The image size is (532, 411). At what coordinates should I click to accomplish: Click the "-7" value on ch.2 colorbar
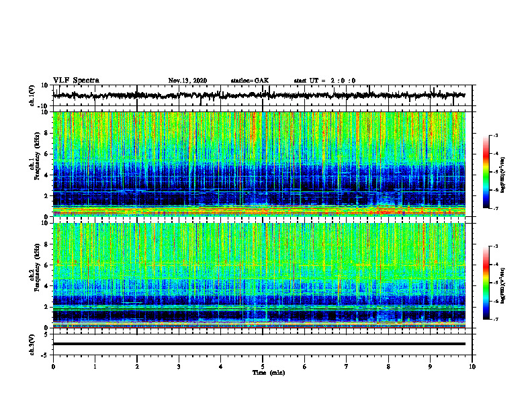pyautogui.click(x=496, y=319)
